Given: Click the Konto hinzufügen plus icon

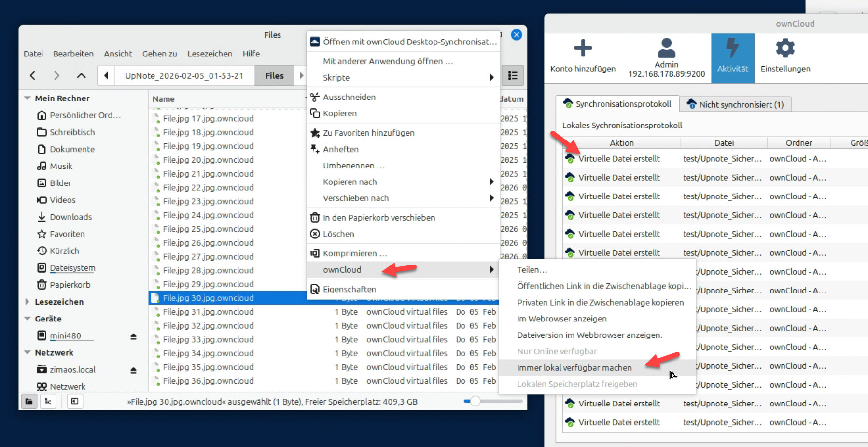Looking at the screenshot, I should 583,48.
